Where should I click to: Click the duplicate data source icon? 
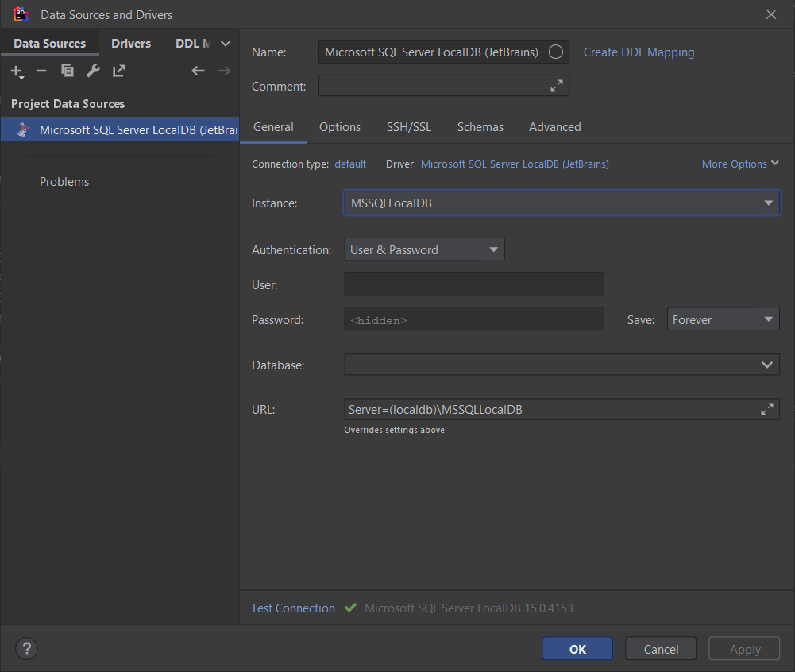(68, 71)
